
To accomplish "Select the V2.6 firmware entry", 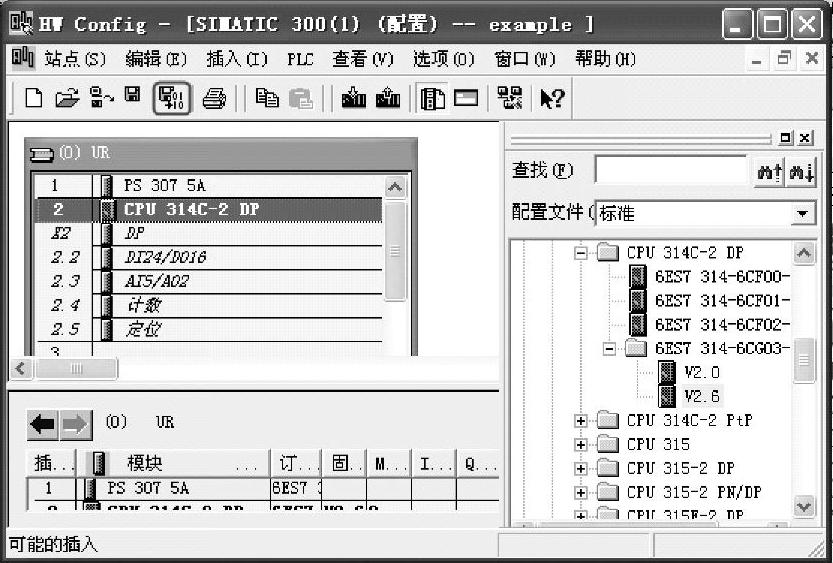I will coord(690,396).
